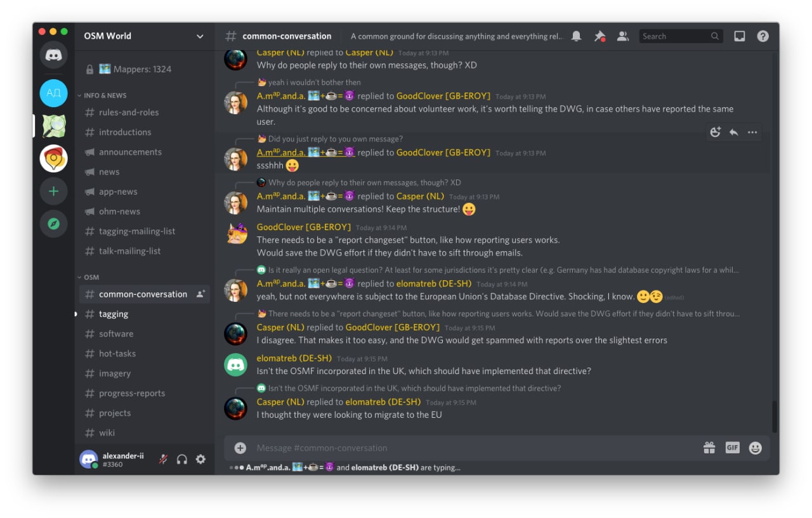Reply to the hovered ssshhh message
812x518 pixels.
point(734,132)
